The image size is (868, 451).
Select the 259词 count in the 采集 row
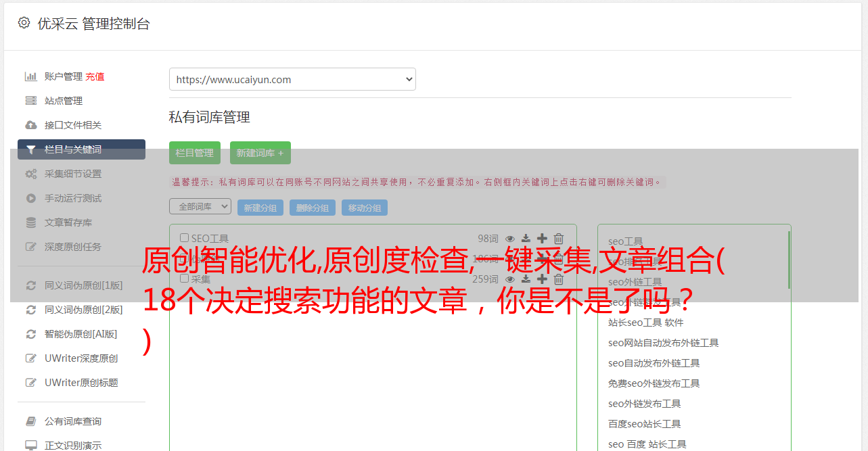click(485, 279)
